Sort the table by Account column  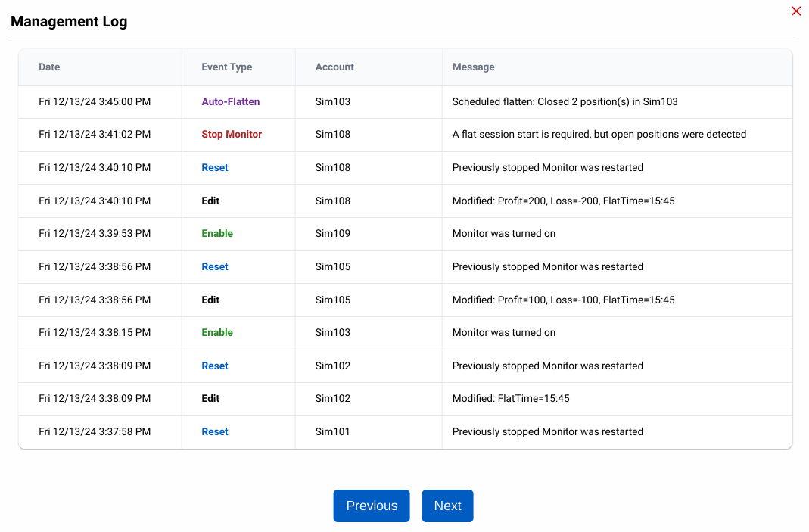334,67
